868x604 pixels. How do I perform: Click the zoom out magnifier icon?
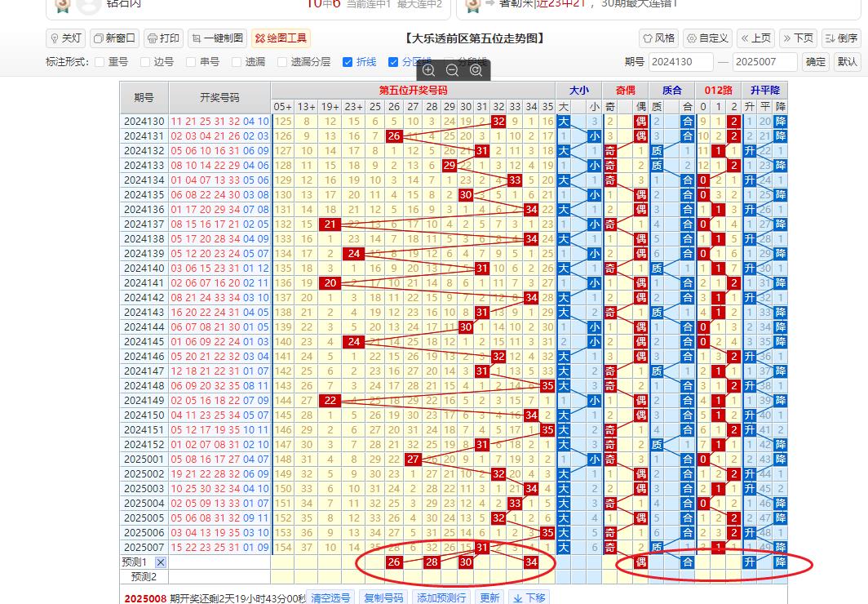pyautogui.click(x=452, y=70)
